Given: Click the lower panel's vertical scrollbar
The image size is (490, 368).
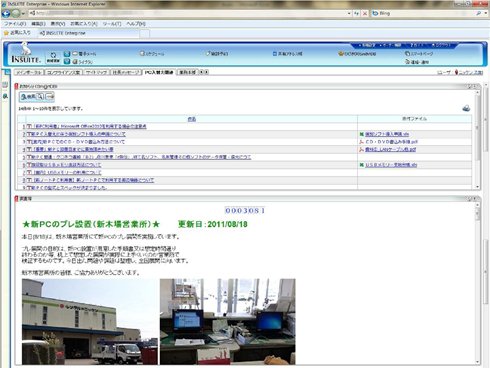Looking at the screenshot, I should point(477,283).
